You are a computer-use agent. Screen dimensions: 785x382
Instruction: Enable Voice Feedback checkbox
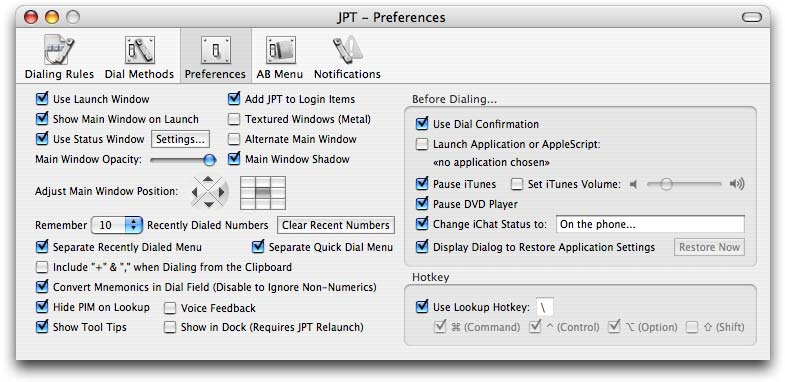(x=170, y=308)
